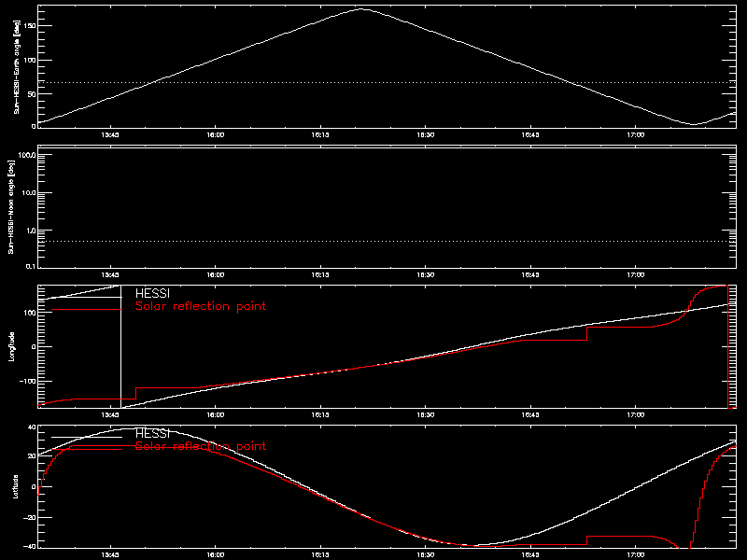Select 16:00 time label under Moon angle plot
This screenshot has height=560, width=747.
(x=216, y=275)
